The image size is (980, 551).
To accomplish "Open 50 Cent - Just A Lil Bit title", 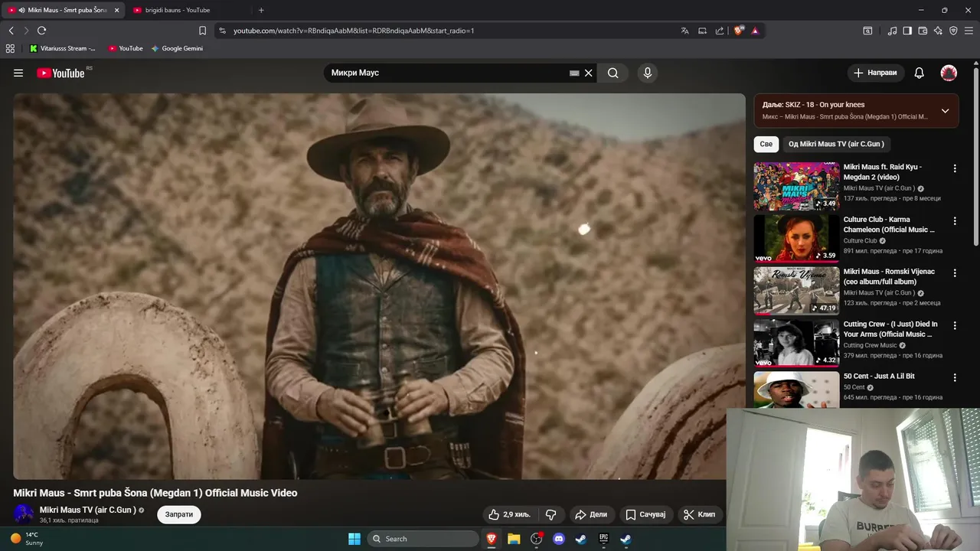I will [x=879, y=377].
